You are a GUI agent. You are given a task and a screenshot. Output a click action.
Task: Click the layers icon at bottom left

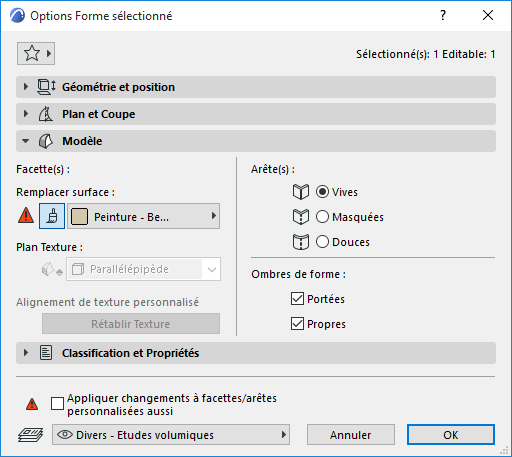pyautogui.click(x=30, y=435)
